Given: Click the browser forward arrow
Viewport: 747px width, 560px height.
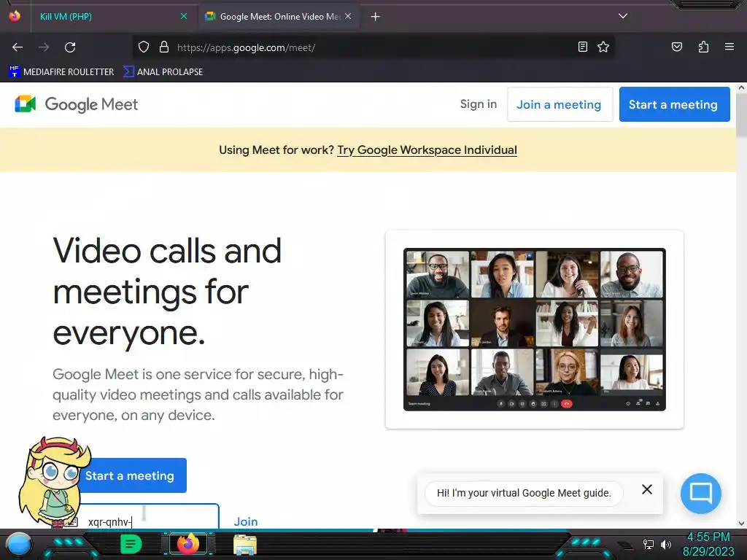Looking at the screenshot, I should point(44,47).
